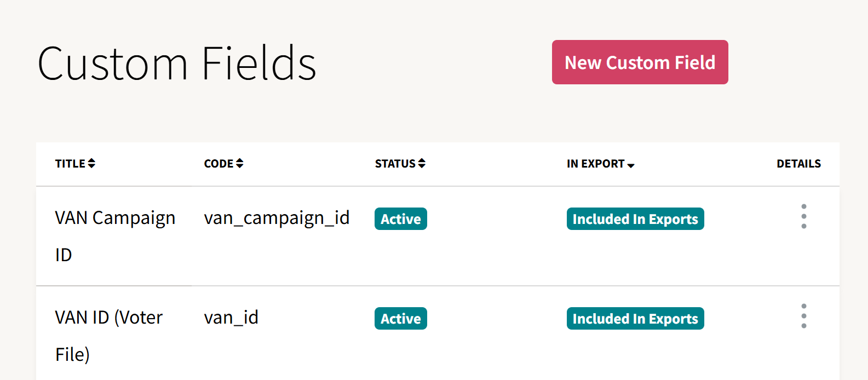Select the TITLE column header
Viewport: 868px width, 380px height.
pos(70,163)
